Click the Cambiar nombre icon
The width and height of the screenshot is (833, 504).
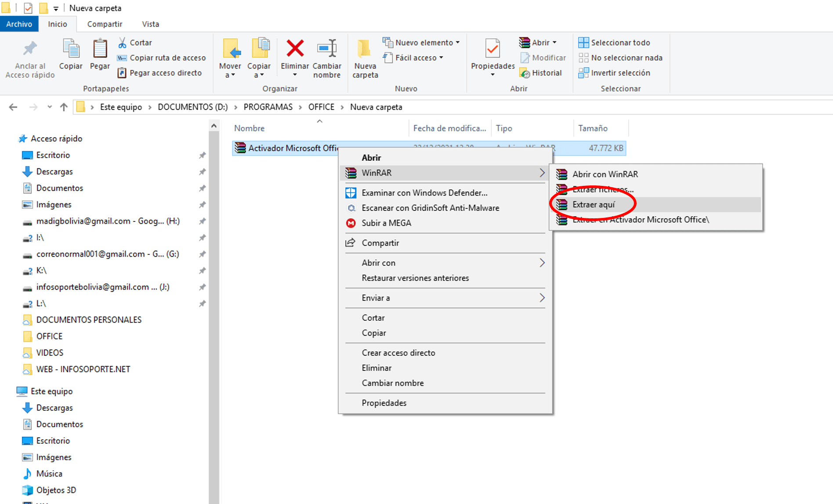tap(327, 49)
